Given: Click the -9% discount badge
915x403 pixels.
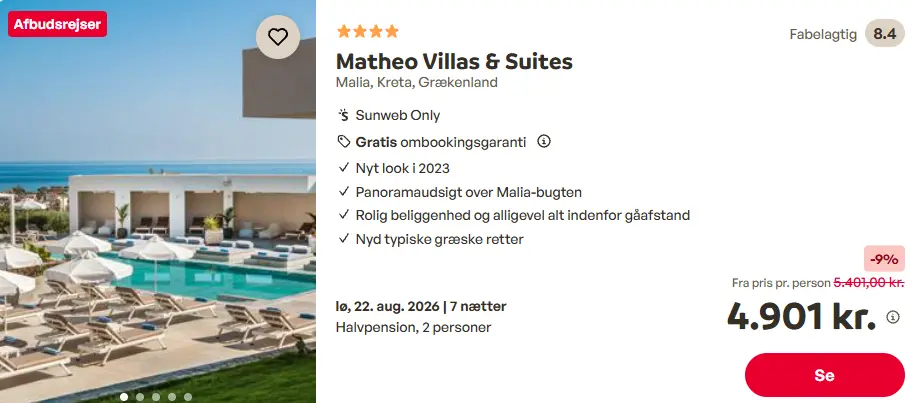Looking at the screenshot, I should (x=884, y=259).
